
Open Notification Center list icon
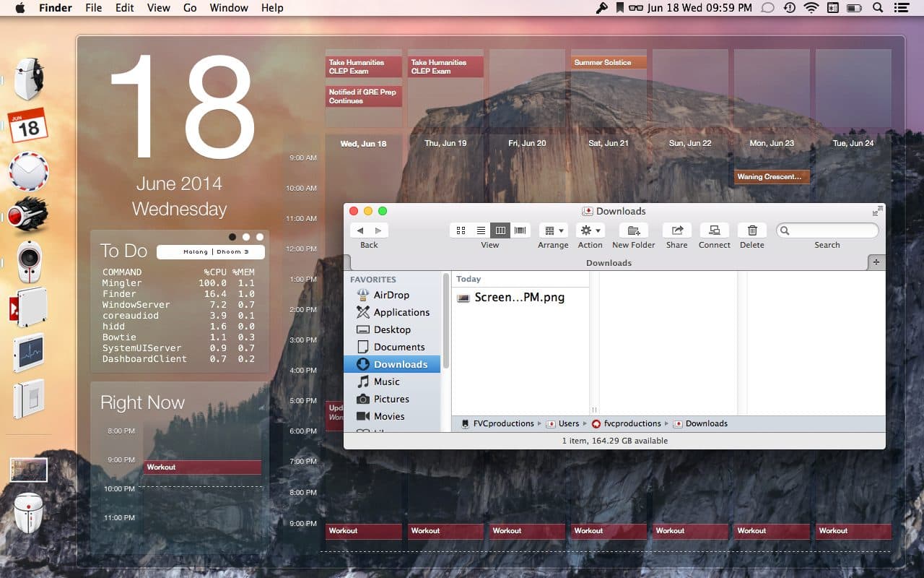900,8
